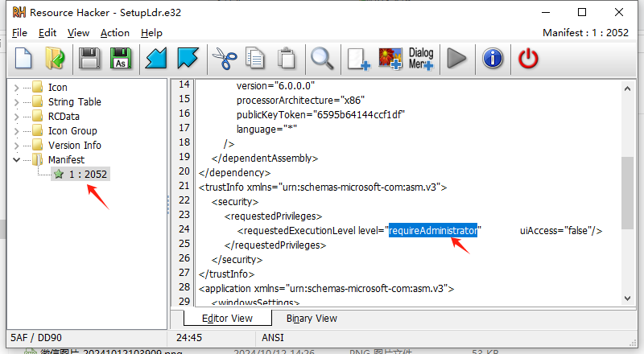Expand the Icon folder in tree
Viewport: 644px width, 354px height.
[x=17, y=88]
